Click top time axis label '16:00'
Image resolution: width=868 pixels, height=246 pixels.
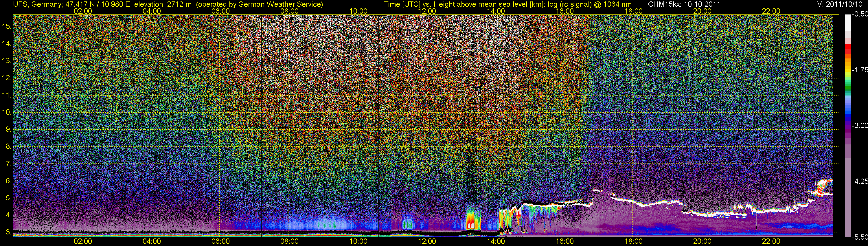click(x=565, y=11)
